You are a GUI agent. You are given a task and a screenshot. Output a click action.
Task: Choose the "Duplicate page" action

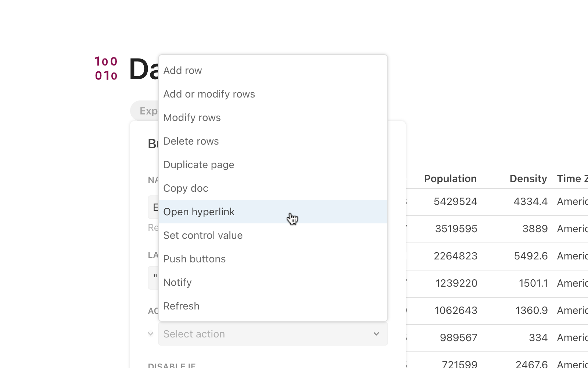click(198, 164)
